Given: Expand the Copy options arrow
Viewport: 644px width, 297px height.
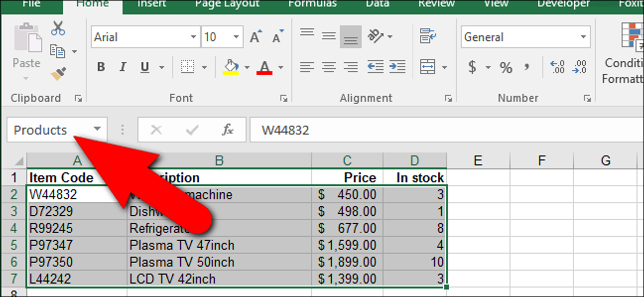Looking at the screenshot, I should point(74,52).
